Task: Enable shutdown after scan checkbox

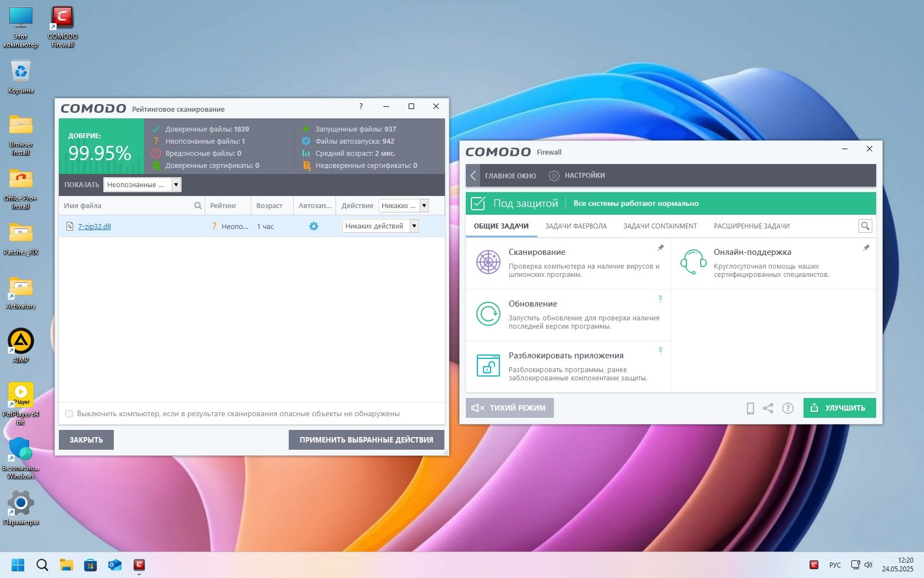Action: pos(69,414)
